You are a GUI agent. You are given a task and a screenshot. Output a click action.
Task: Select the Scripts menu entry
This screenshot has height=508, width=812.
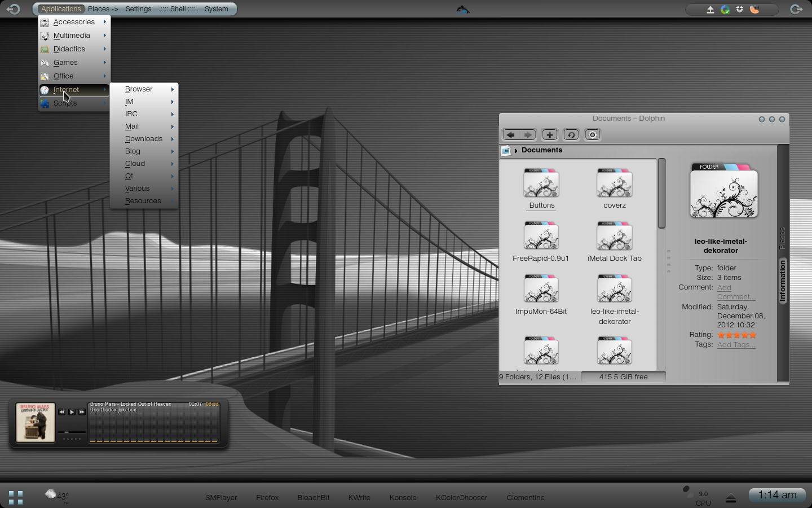point(74,103)
